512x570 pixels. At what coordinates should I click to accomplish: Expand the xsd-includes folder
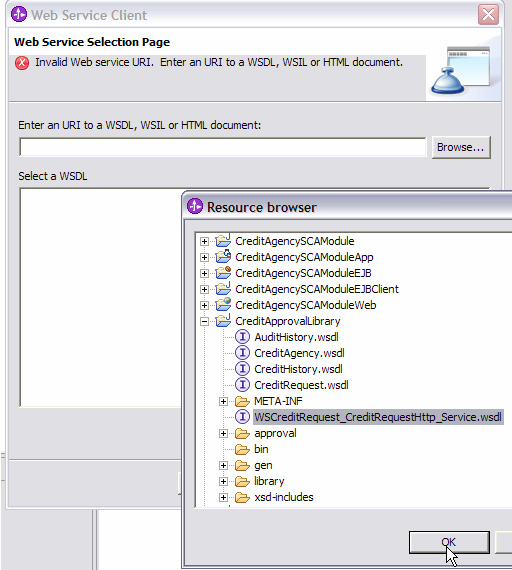click(223, 497)
